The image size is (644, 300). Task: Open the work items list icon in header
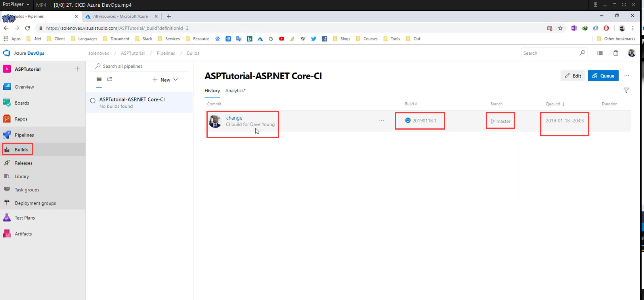600,53
